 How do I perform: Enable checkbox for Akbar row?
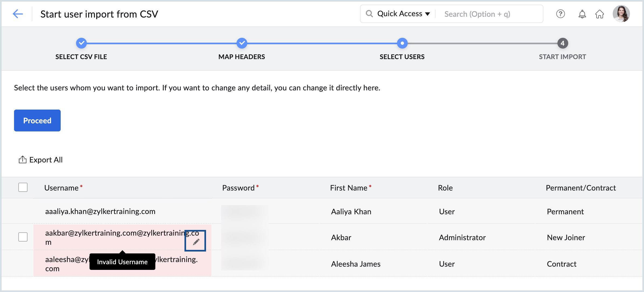[x=23, y=238]
